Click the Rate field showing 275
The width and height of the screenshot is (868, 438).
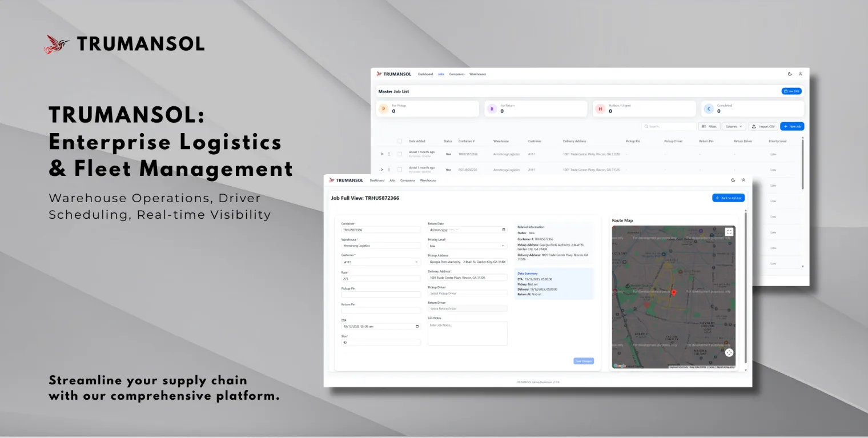click(x=381, y=279)
